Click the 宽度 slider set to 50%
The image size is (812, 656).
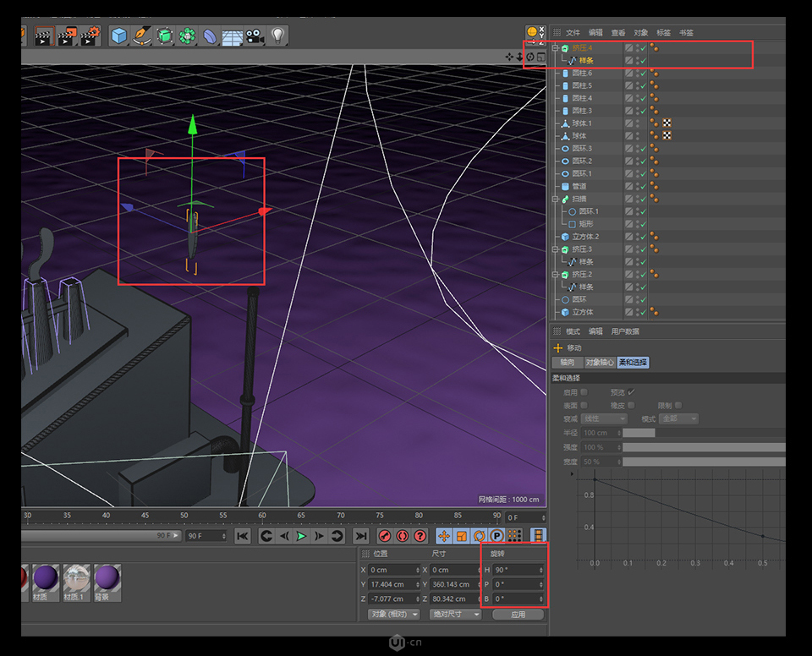pyautogui.click(x=704, y=462)
